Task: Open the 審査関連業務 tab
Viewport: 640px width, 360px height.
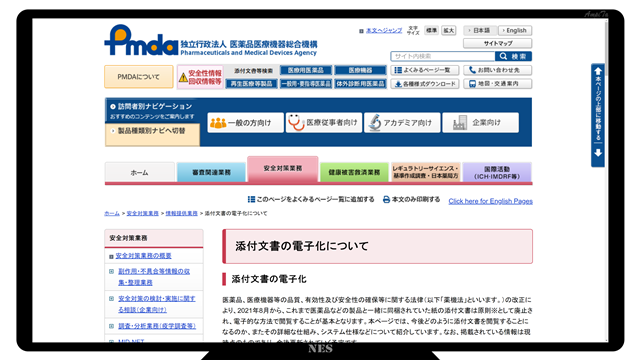Action: tap(211, 172)
